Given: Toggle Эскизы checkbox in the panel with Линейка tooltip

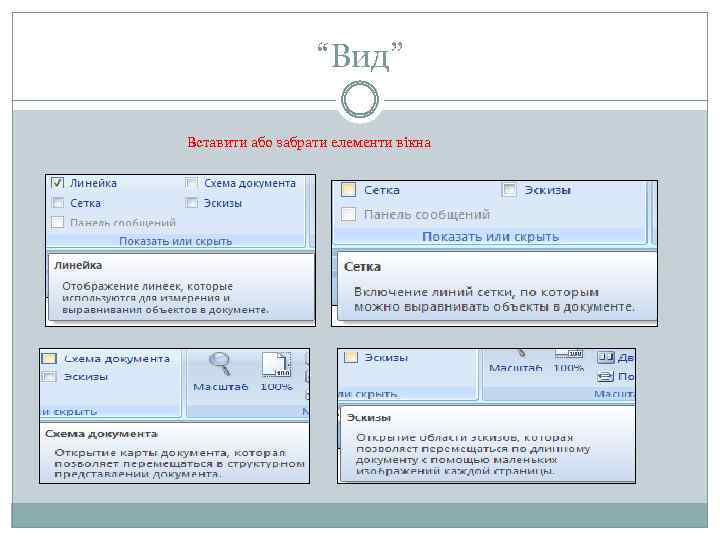Looking at the screenshot, I should (191, 202).
